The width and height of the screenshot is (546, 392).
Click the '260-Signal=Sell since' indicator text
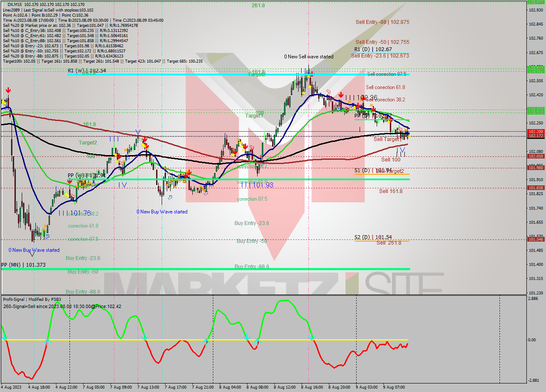pyautogui.click(x=62, y=306)
